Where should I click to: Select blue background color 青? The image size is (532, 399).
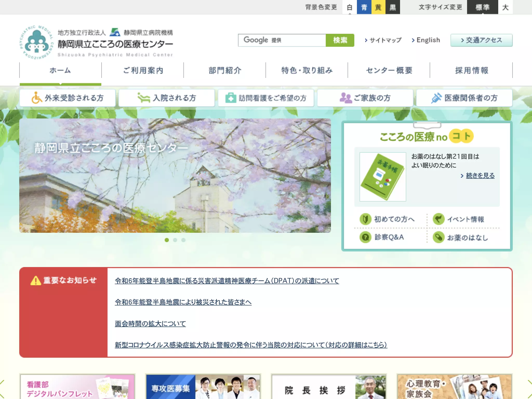click(x=364, y=7)
